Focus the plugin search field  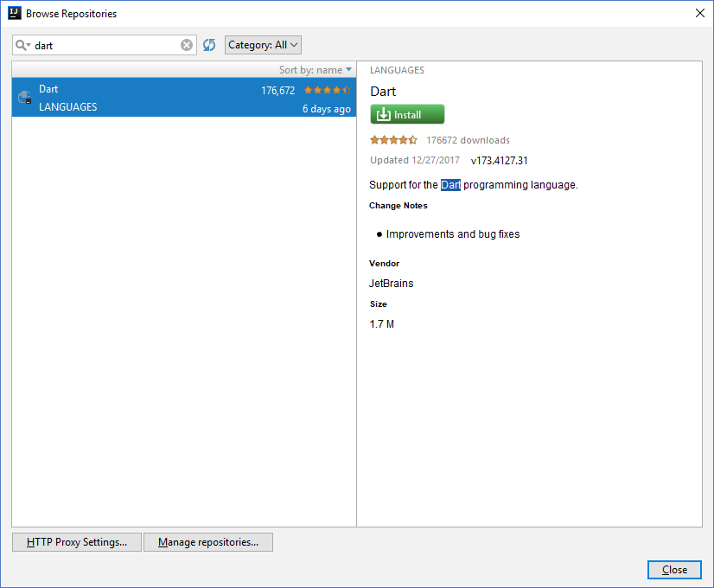105,45
